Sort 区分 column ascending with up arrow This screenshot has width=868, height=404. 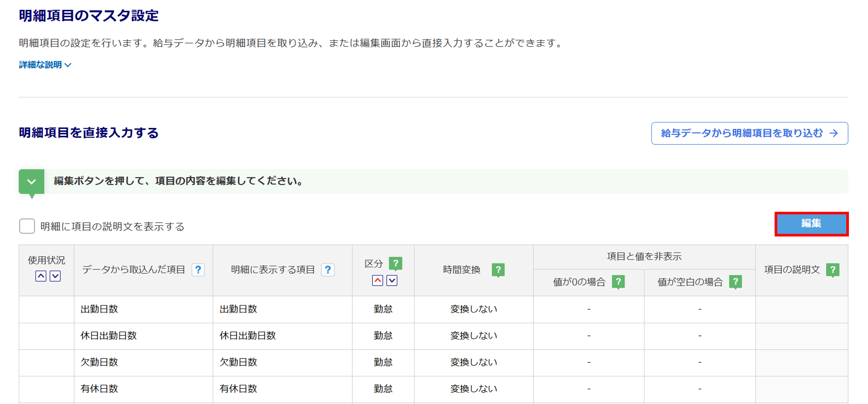tap(378, 281)
